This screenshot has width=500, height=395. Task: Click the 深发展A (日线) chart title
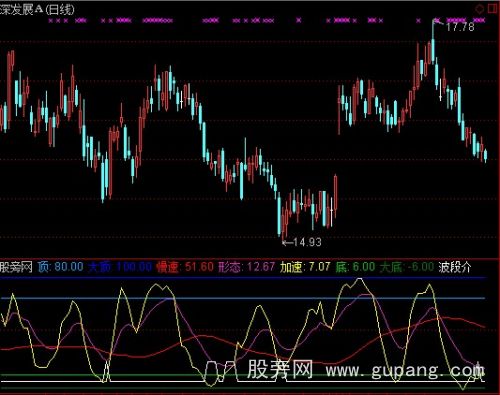(x=37, y=9)
